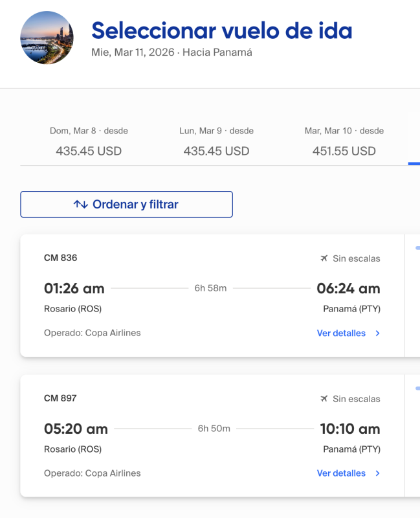Choose the Mar, Mar 10 date option
Viewport: 420px width, 518px height.
click(x=344, y=141)
